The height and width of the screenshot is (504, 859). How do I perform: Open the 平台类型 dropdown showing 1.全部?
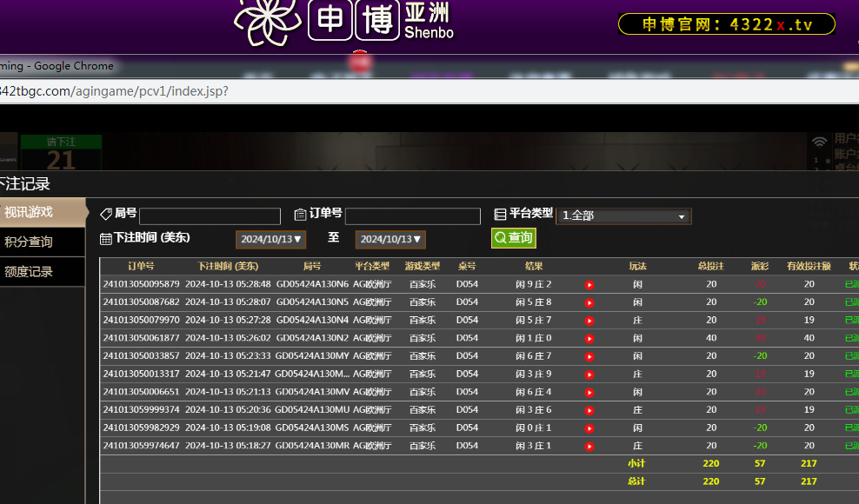pyautogui.click(x=623, y=216)
